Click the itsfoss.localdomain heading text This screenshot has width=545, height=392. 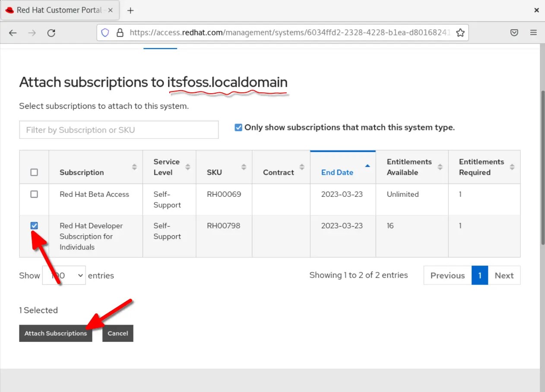coord(227,82)
